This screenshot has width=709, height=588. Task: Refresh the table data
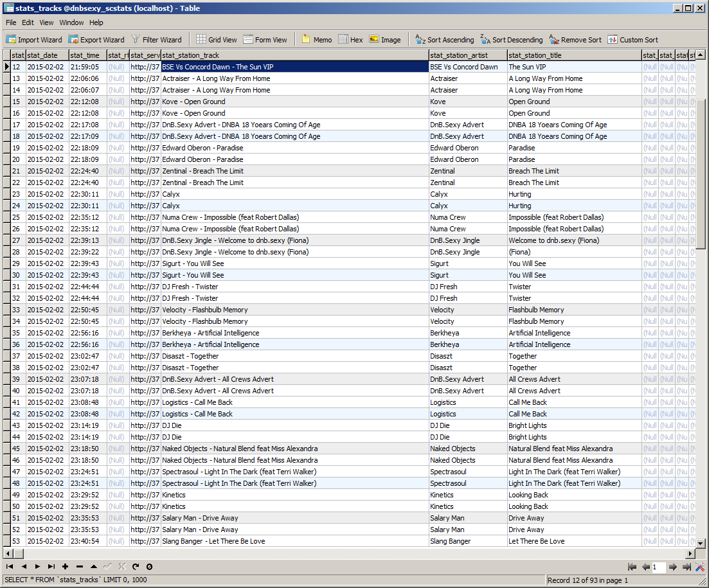click(x=136, y=567)
